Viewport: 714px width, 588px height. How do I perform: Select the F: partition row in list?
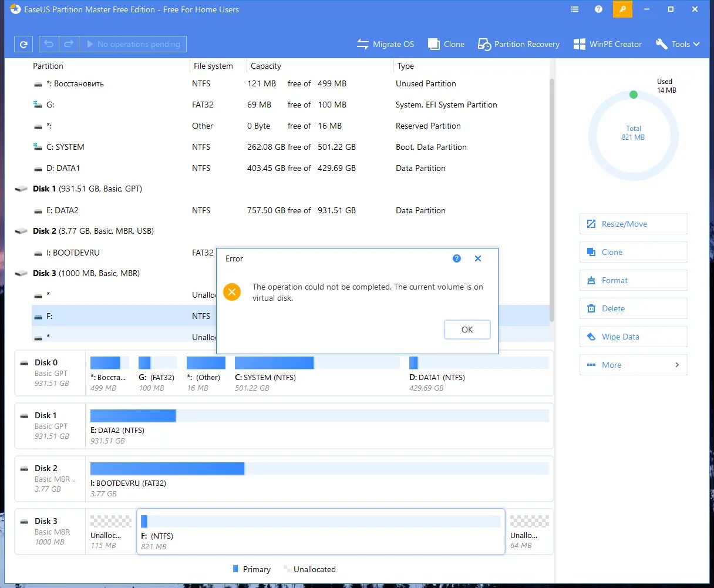click(123, 316)
